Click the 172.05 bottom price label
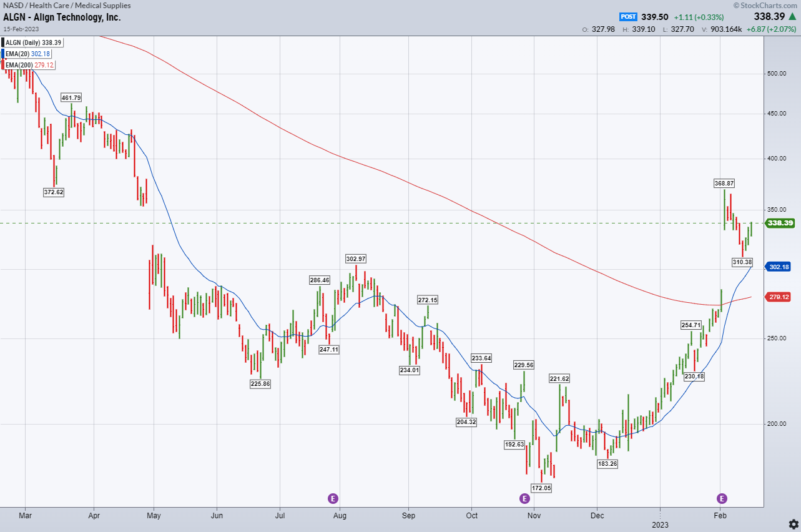 [x=541, y=488]
